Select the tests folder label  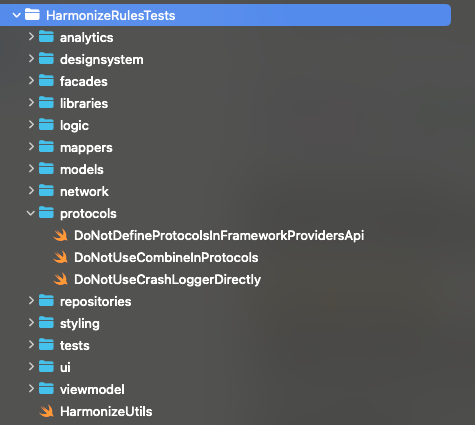tap(75, 345)
